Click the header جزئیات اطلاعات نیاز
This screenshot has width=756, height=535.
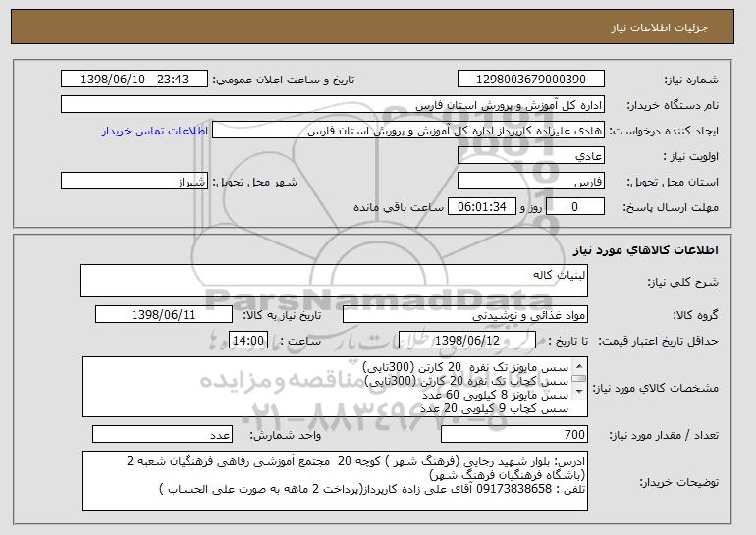click(659, 27)
